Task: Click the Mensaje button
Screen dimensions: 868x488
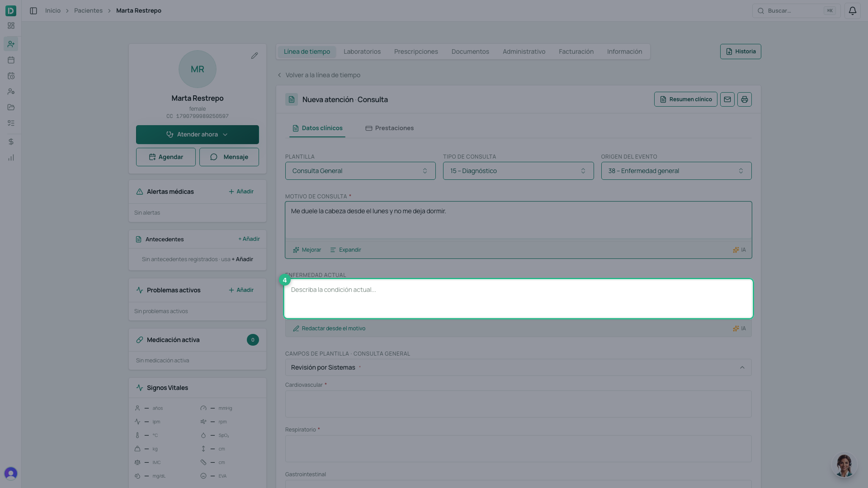Action: (229, 157)
